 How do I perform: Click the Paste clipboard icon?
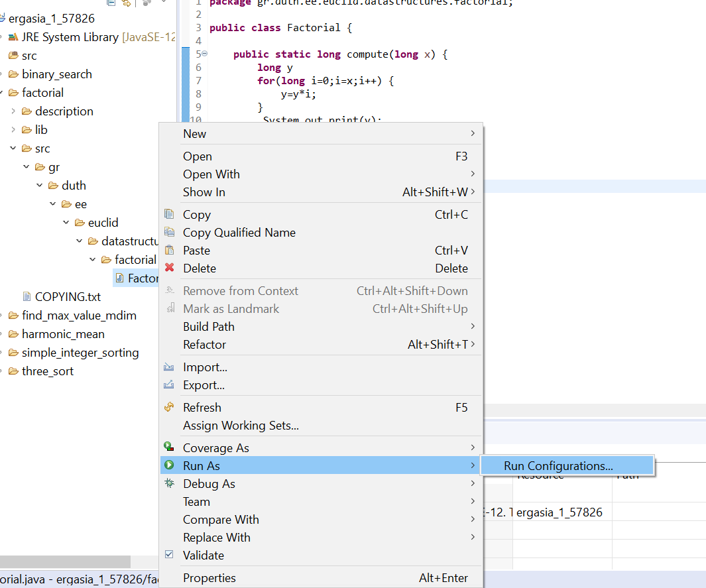[169, 250]
